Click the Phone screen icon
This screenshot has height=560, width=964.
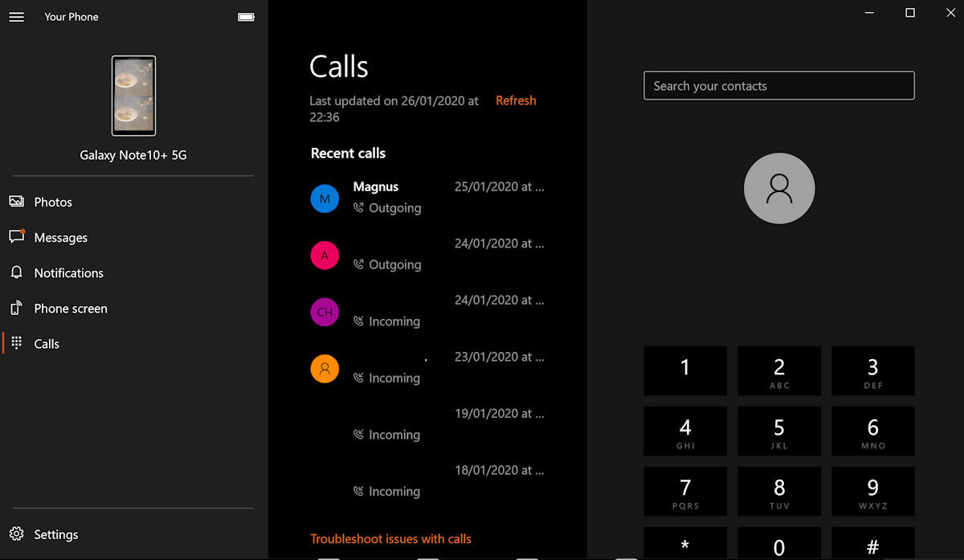[16, 309]
